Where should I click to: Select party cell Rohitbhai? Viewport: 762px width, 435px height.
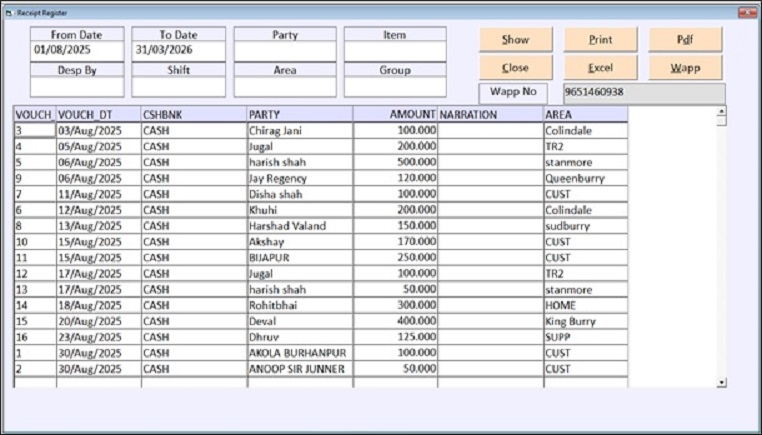coord(300,305)
